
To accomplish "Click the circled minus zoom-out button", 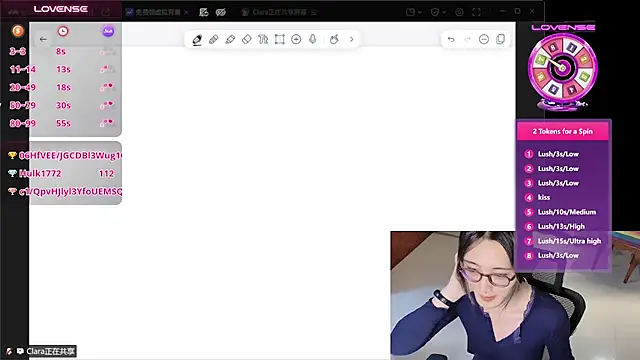I will [x=484, y=39].
